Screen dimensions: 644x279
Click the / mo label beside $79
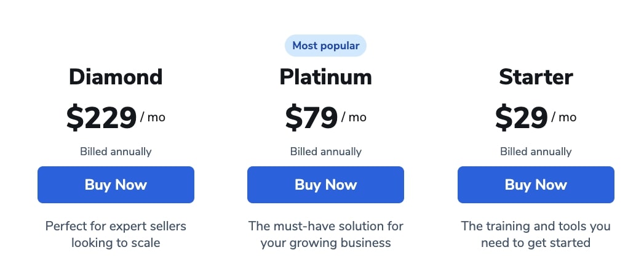coord(354,118)
